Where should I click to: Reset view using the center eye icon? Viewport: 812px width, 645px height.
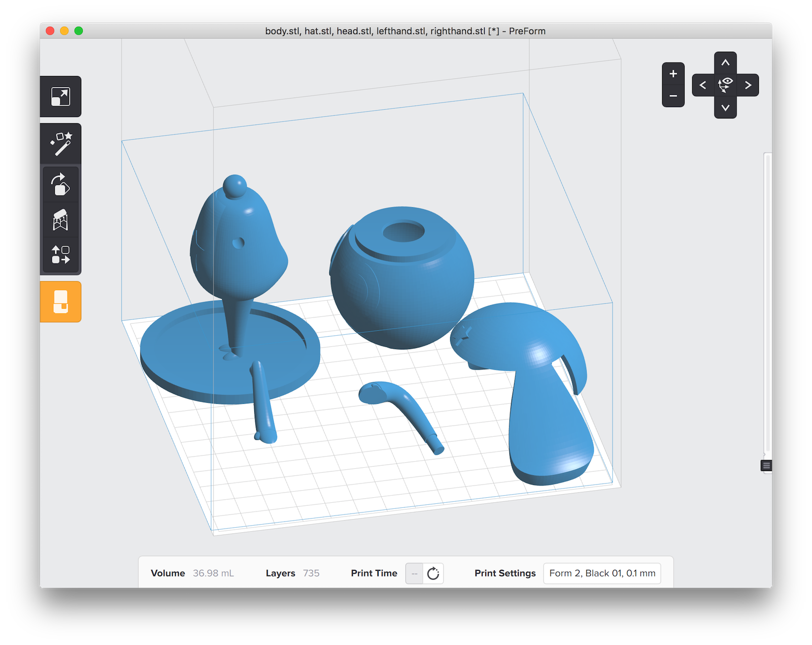pyautogui.click(x=725, y=85)
